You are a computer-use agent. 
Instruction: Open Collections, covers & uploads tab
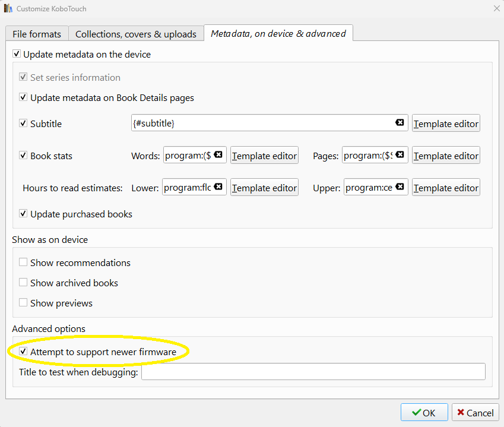(136, 34)
